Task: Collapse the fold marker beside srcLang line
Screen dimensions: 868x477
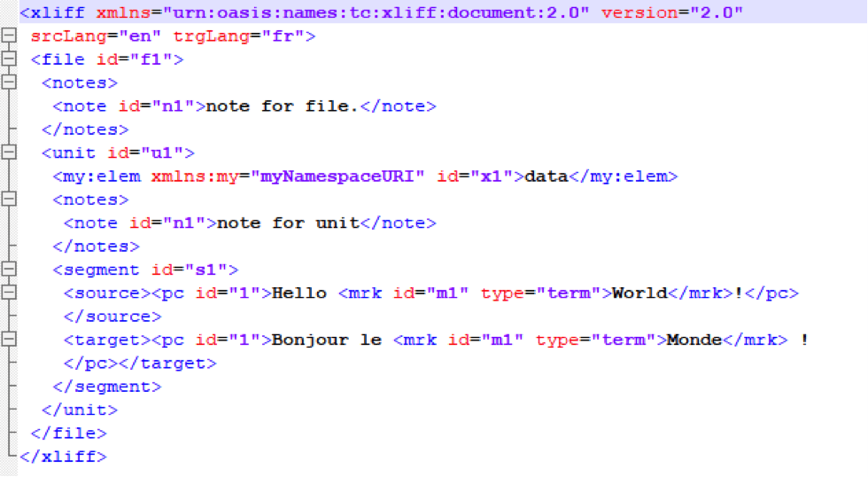Action: coord(9,35)
